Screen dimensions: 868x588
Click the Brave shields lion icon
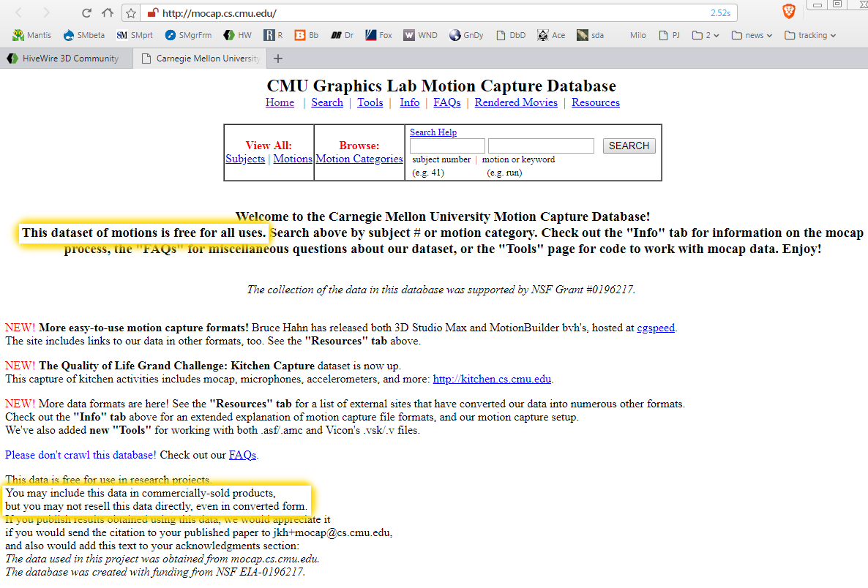(x=788, y=11)
